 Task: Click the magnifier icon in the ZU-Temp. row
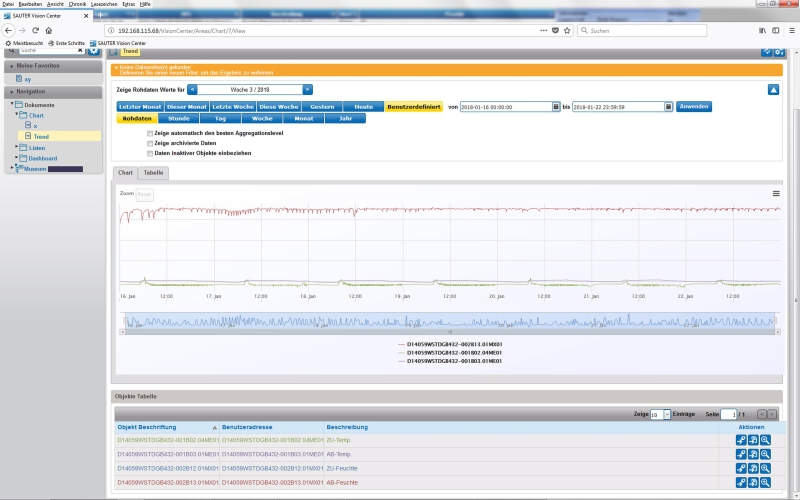(765, 440)
